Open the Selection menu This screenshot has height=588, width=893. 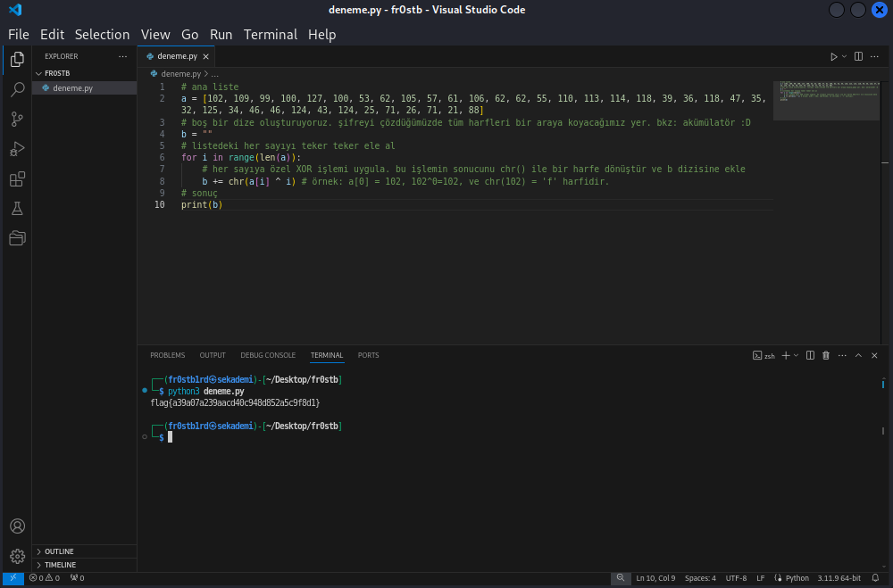(x=102, y=34)
